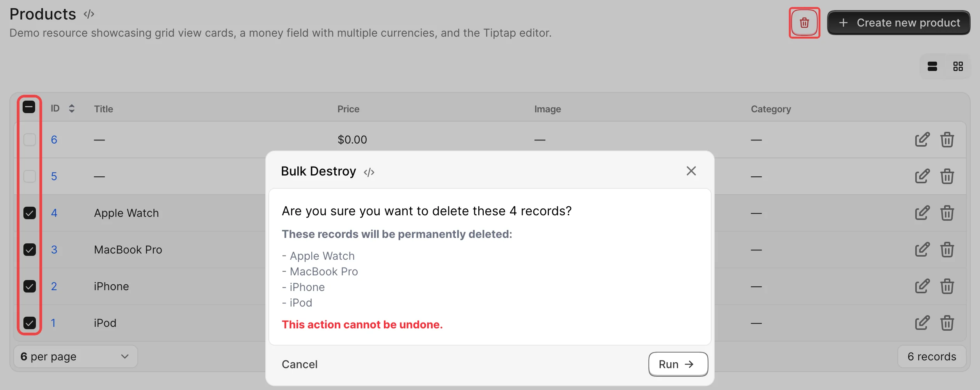Open record ID 2 link
980x390 pixels.
(54, 286)
